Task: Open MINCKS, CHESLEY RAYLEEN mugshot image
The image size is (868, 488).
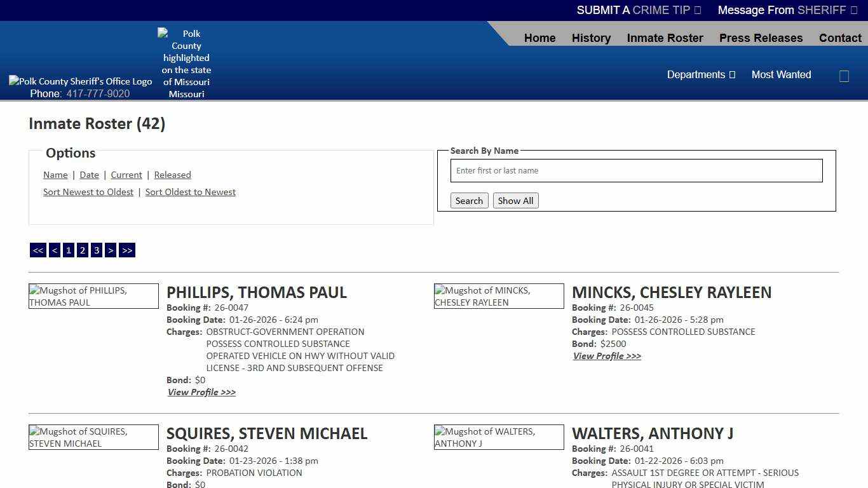Action: click(x=499, y=296)
